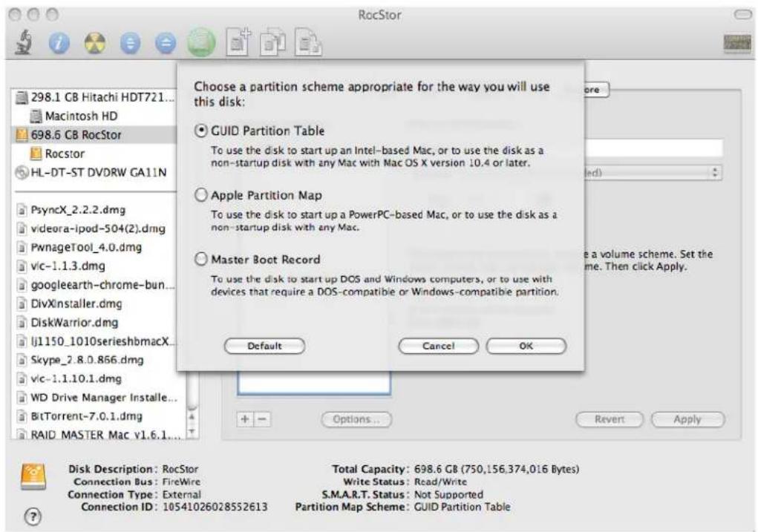This screenshot has width=758, height=532.
Task: Click the Unmount toolbar icon
Action: [x=130, y=44]
